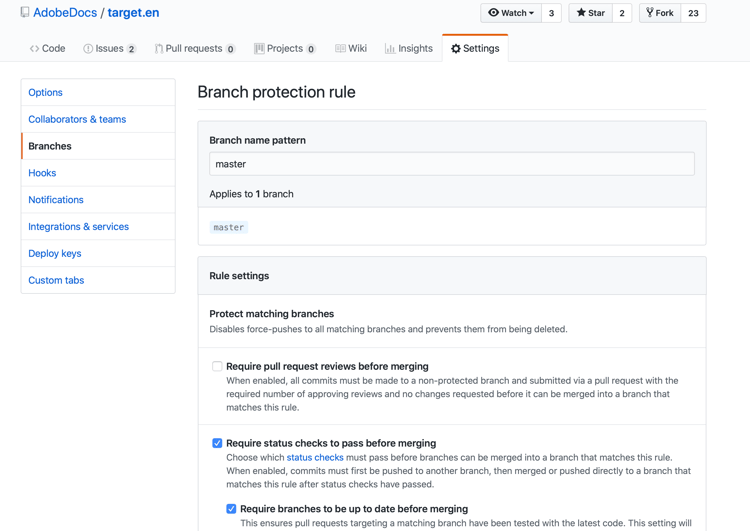
Task: Click the Settings tab gear icon
Action: (456, 48)
